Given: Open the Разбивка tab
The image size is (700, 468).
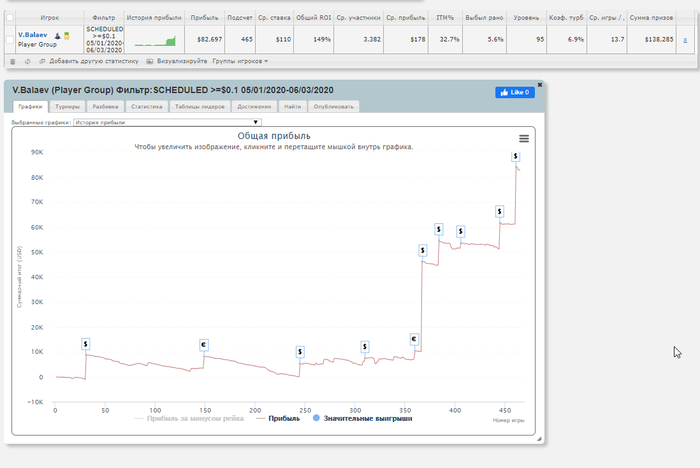Looking at the screenshot, I should pos(105,107).
